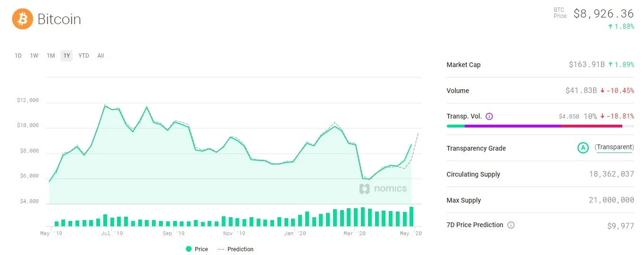
Task: Click the 1.88% price change indicator
Action: pyautogui.click(x=621, y=26)
